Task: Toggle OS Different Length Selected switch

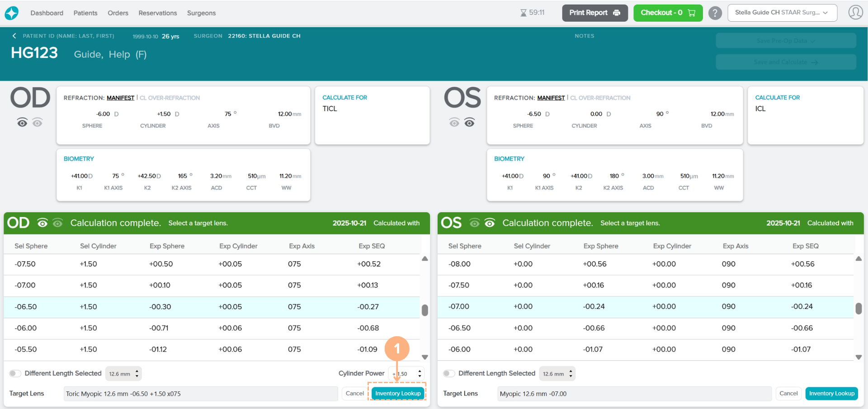Action: tap(448, 373)
